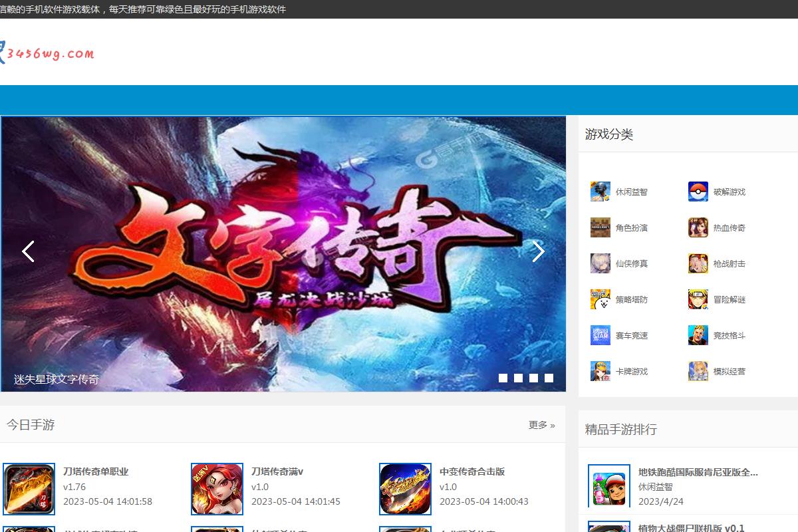
Task: Jump to the fourth carousel indicator dot
Action: pos(549,378)
